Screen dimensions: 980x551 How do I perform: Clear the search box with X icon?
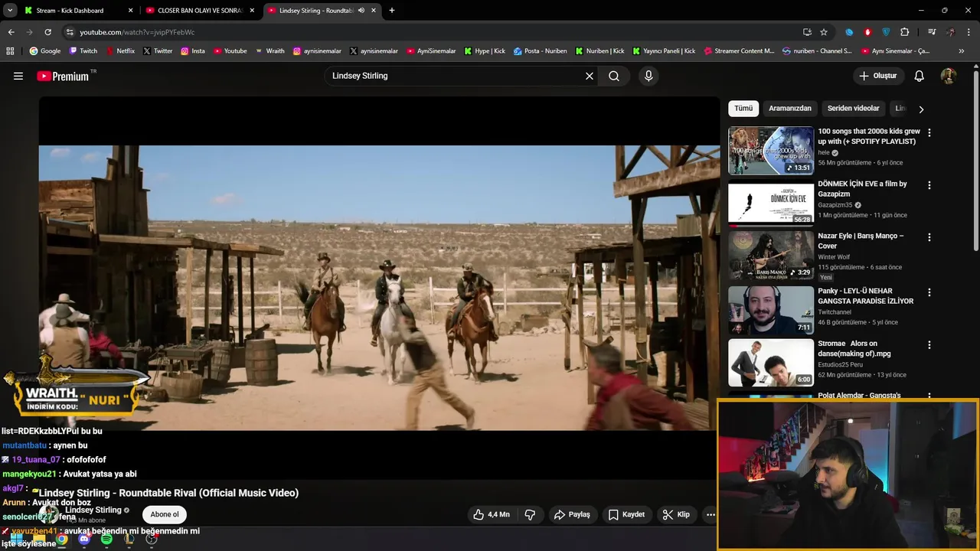point(590,76)
